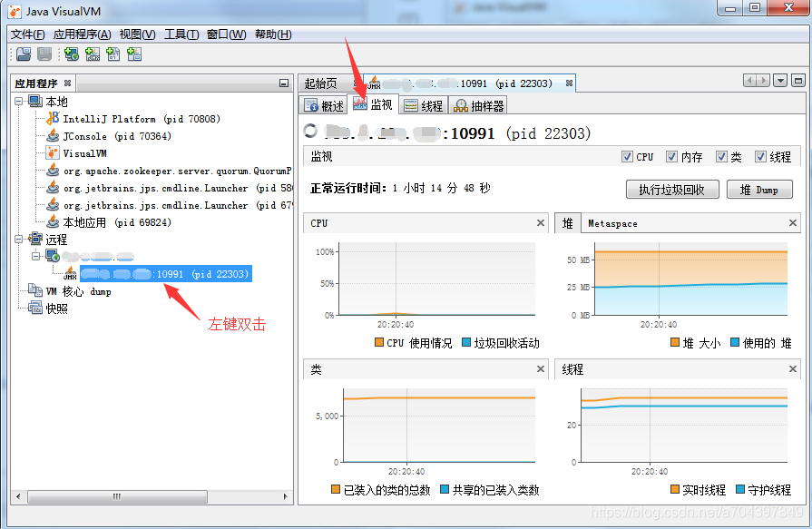Click the VisualVM node icon

click(x=53, y=152)
